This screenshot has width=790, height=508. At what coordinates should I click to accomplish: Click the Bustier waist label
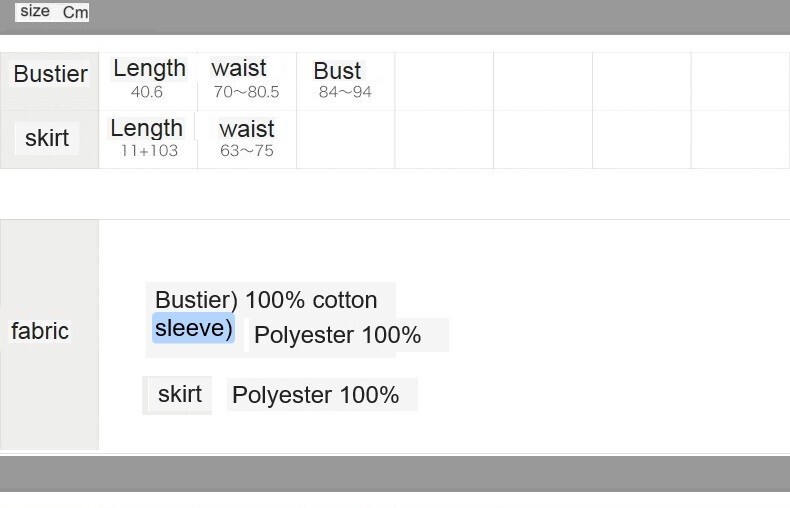pyautogui.click(x=239, y=68)
